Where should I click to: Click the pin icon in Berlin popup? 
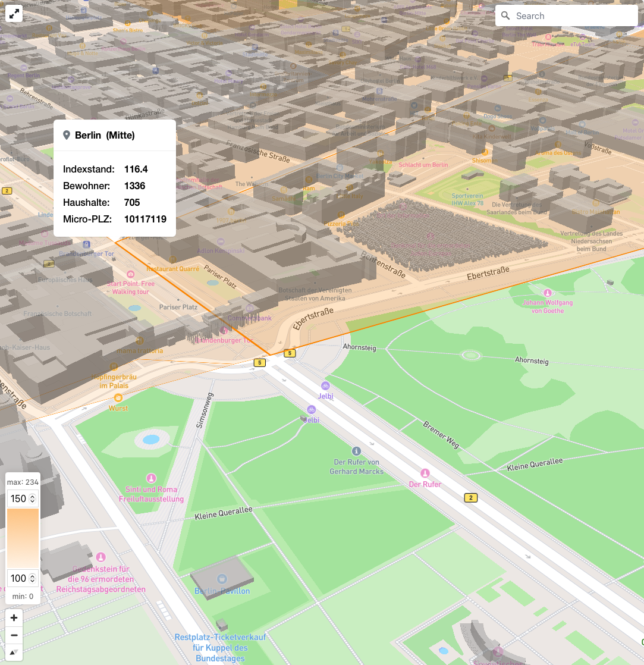pos(67,136)
